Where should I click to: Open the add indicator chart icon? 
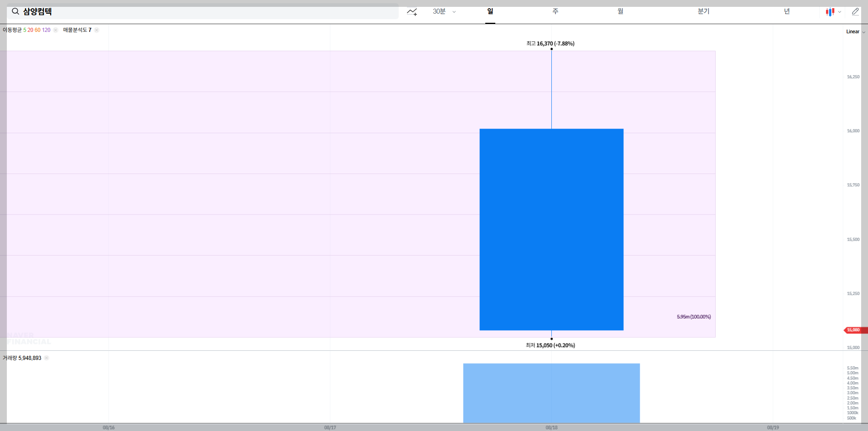pos(412,12)
